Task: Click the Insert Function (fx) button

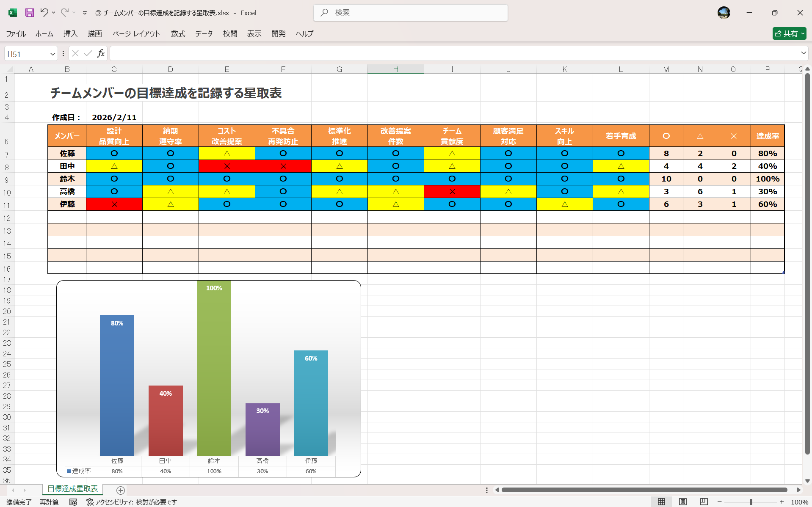Action: 101,53
